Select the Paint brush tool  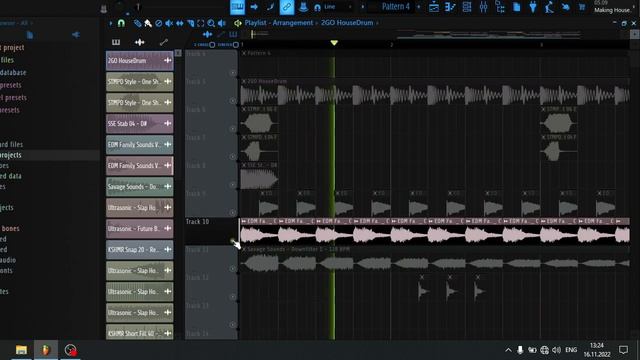point(148,23)
